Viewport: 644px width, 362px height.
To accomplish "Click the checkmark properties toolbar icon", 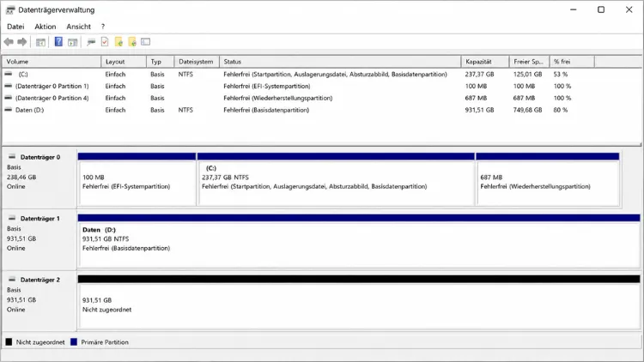I will click(x=105, y=41).
